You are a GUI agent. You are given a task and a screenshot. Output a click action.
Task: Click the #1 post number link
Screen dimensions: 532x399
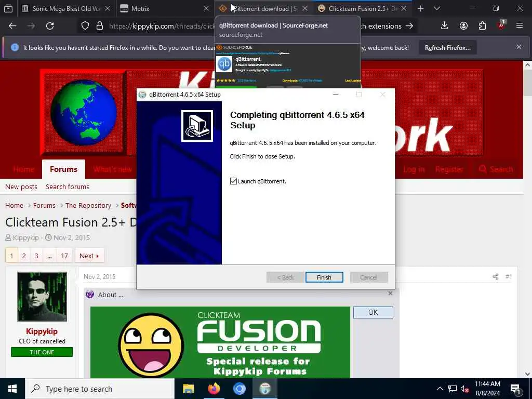pyautogui.click(x=508, y=276)
